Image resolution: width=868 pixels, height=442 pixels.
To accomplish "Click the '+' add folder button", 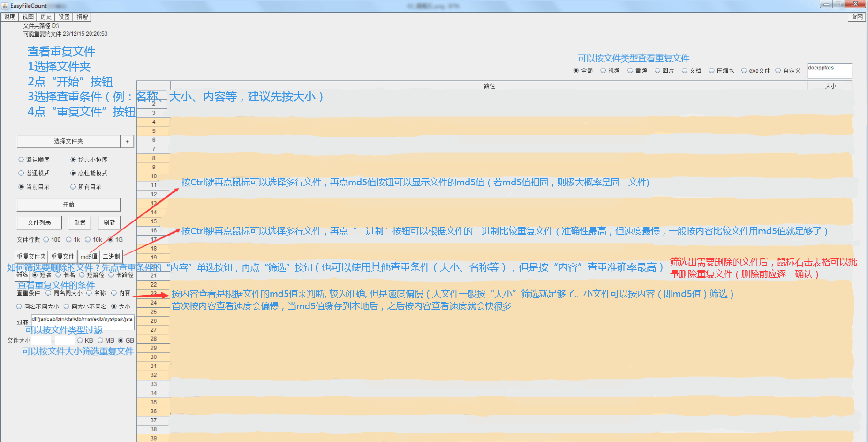I will point(127,141).
